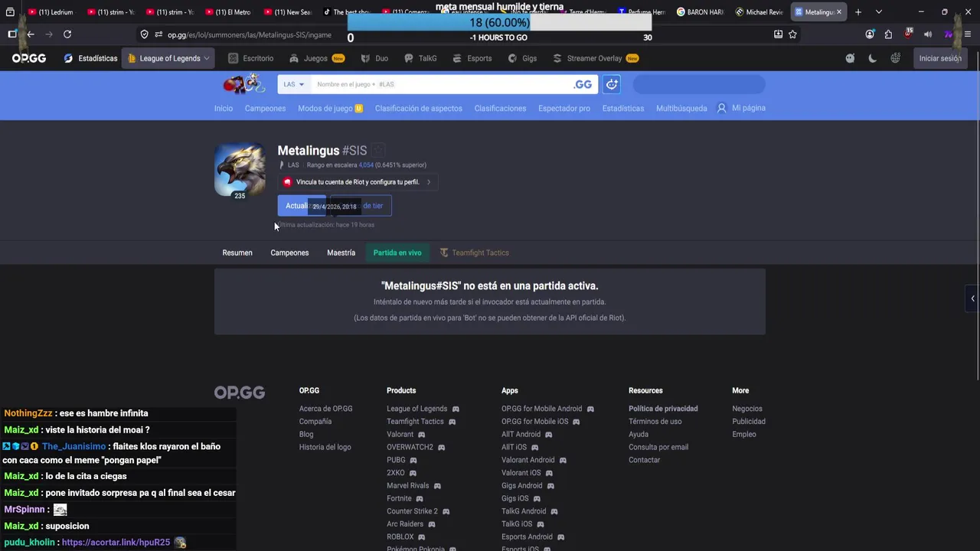This screenshot has width=980, height=551.
Task: Bookmark page with star icon in address bar
Action: (792, 34)
